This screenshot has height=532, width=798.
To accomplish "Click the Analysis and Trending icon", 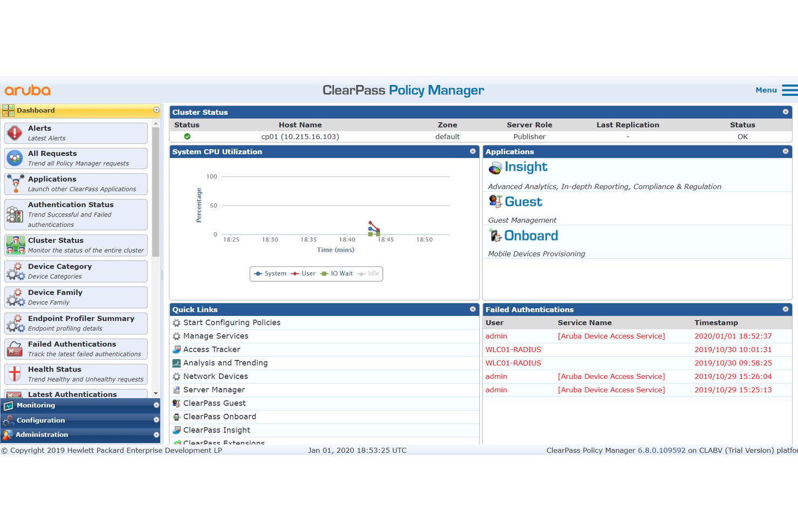I will [176, 363].
